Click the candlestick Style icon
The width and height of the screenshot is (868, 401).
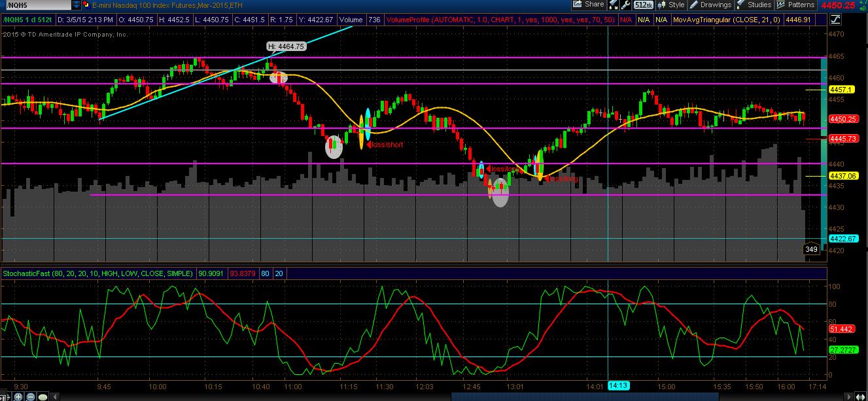[662, 5]
